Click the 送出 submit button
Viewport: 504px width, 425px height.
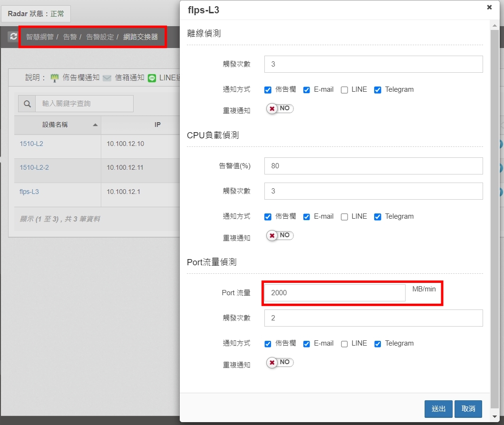[x=438, y=409]
